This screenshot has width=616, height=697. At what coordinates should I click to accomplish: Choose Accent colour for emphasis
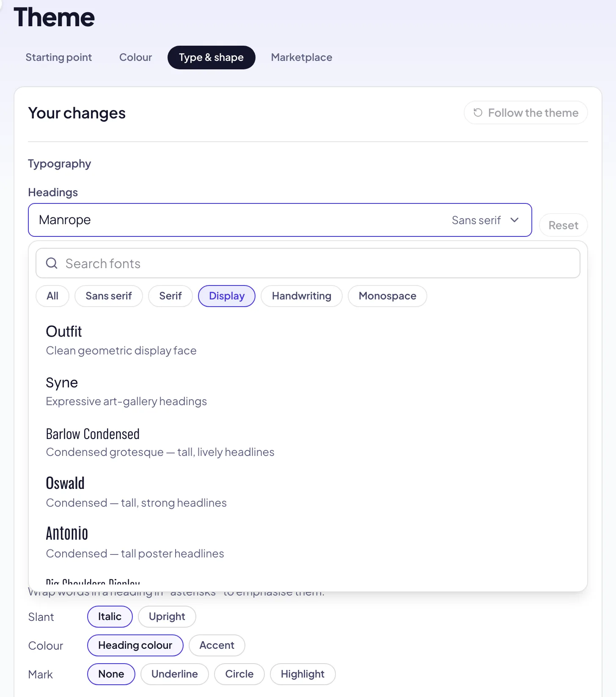pyautogui.click(x=217, y=645)
